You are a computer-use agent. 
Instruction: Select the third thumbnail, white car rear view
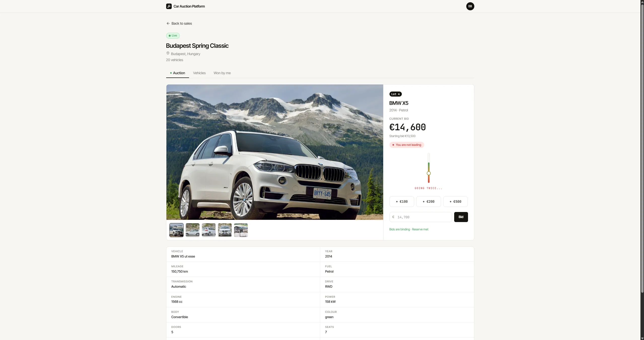coord(208,230)
